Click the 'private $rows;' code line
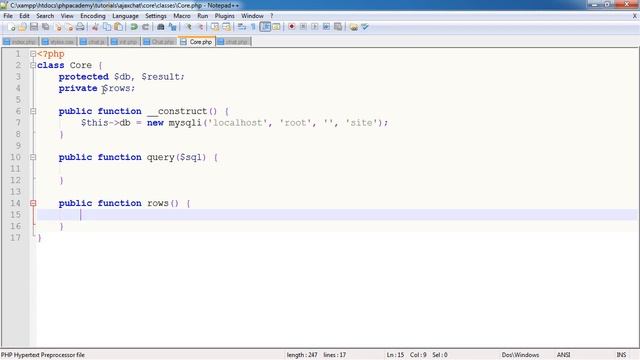This screenshot has width=640, height=360. (96, 88)
